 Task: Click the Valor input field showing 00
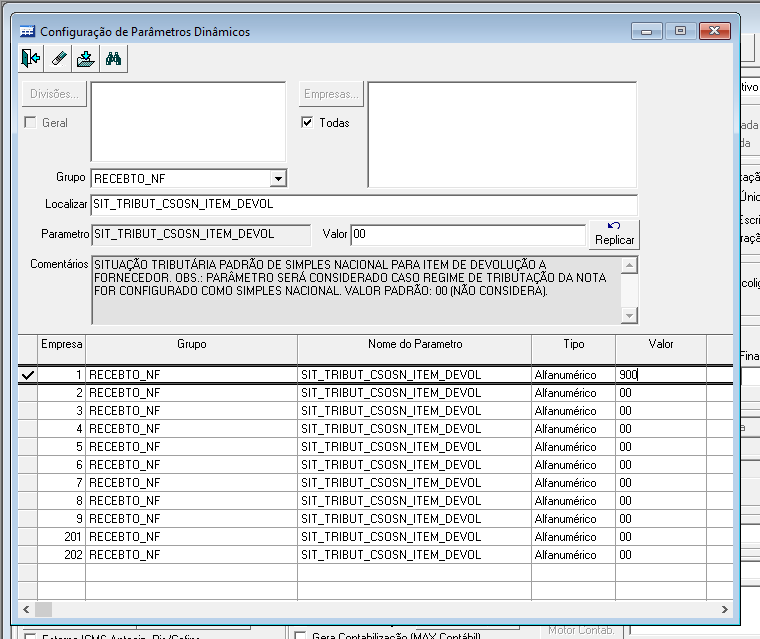(x=468, y=235)
